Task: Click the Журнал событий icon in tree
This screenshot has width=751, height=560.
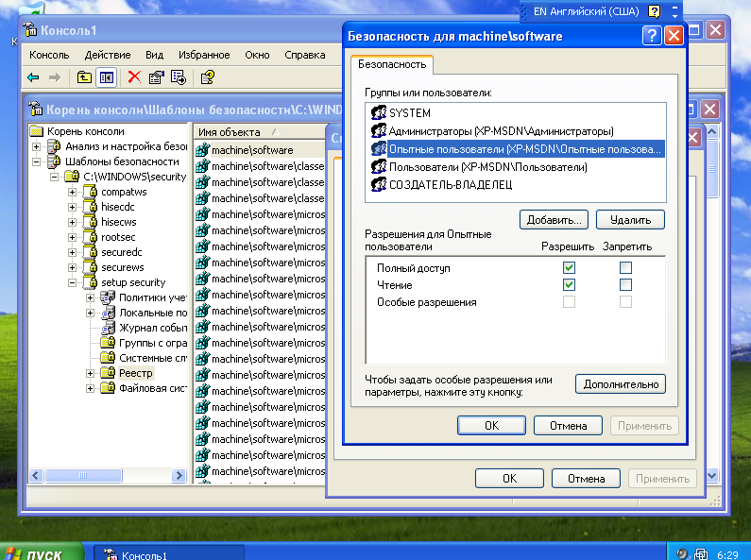Action: [108, 328]
